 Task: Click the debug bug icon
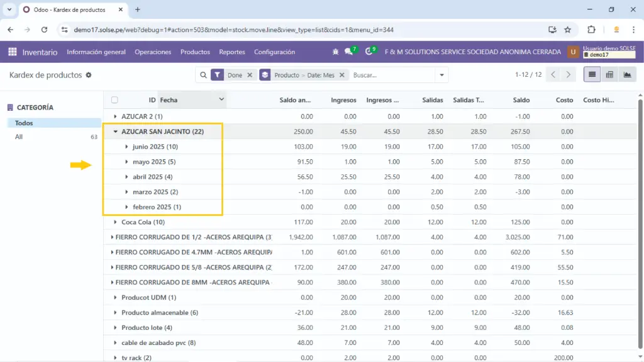[x=335, y=52]
